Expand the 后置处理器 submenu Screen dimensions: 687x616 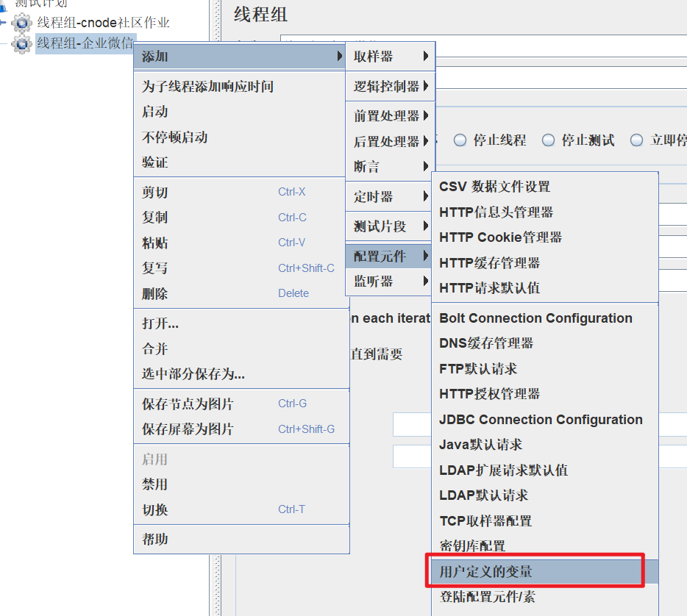point(390,141)
